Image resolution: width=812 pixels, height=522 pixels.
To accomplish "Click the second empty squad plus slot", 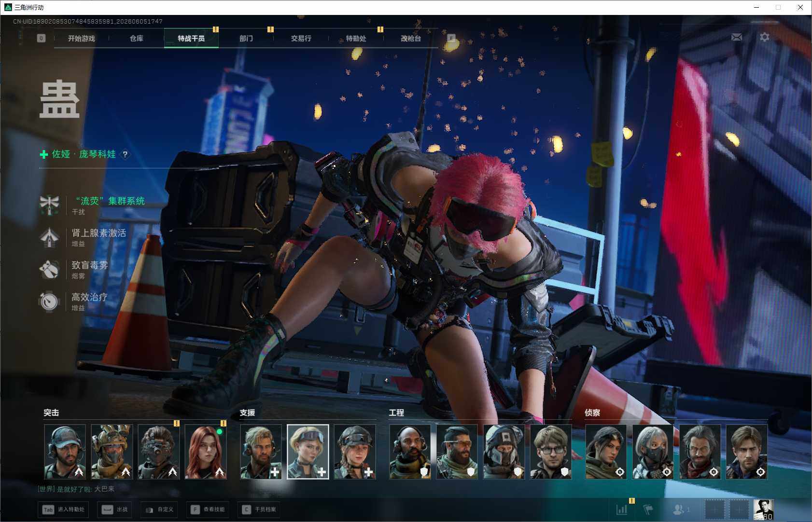I will pyautogui.click(x=739, y=509).
